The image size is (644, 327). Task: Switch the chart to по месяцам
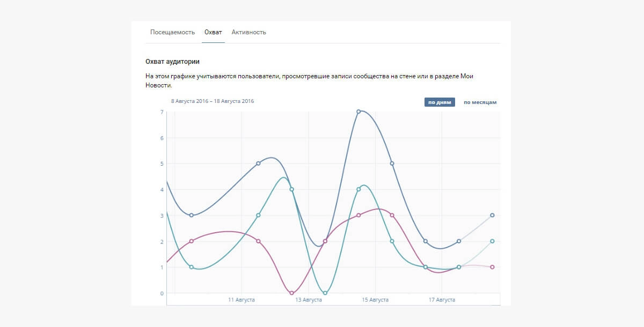click(480, 102)
